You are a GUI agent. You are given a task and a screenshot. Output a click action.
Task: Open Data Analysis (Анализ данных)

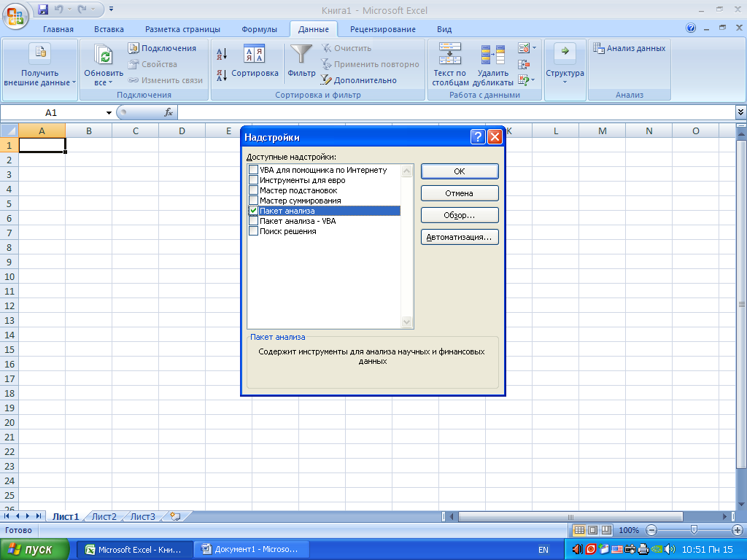[x=630, y=48]
